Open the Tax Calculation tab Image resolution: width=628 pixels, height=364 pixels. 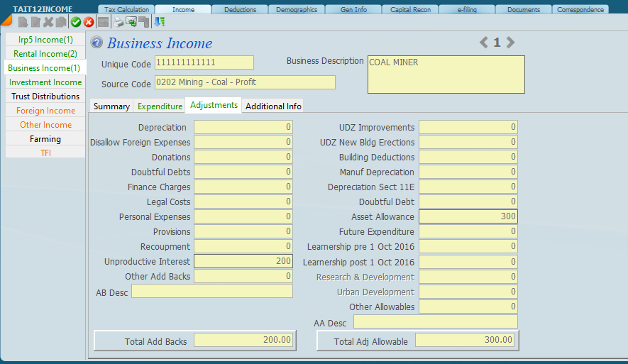coord(126,10)
